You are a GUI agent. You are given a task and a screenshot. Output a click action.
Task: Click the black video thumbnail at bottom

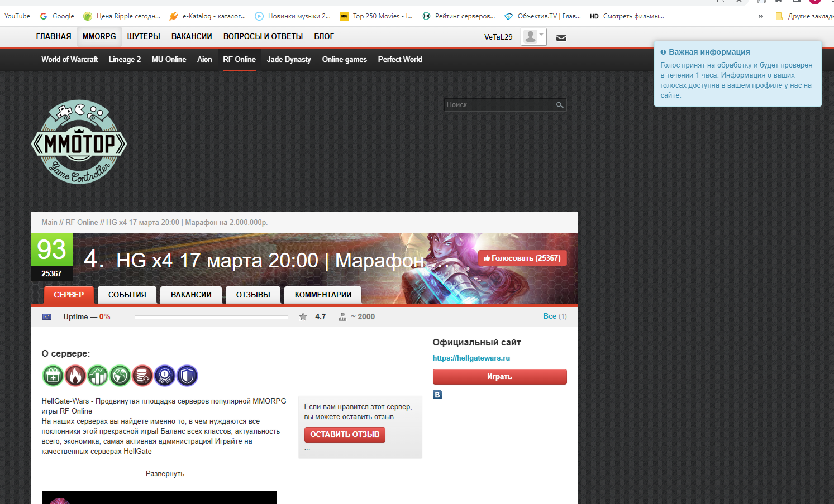159,497
